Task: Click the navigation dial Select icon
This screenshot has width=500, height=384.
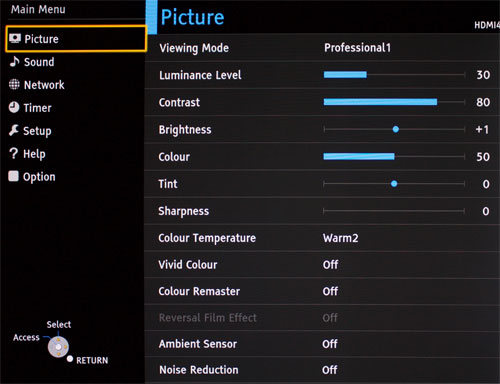Action: coord(58,347)
